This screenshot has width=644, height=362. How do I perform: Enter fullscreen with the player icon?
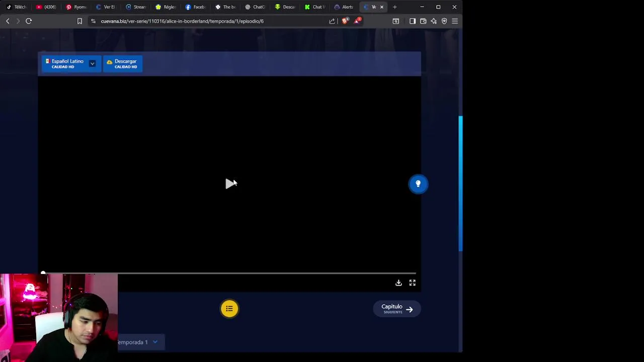(x=413, y=283)
